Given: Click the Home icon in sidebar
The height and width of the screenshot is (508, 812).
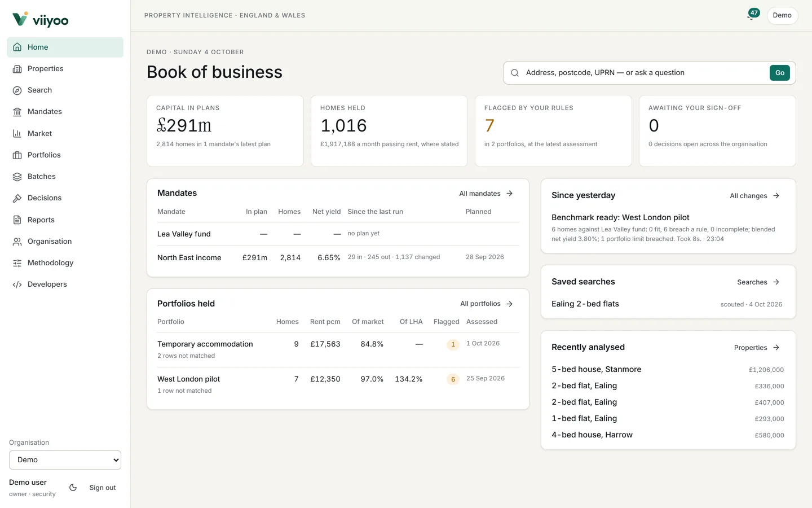Looking at the screenshot, I should point(17,47).
